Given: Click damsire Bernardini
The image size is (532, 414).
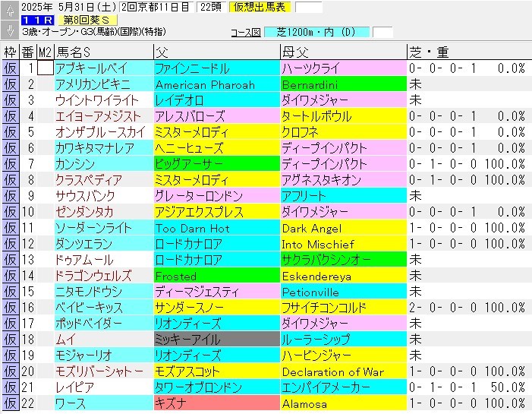Looking at the screenshot, I should pyautogui.click(x=344, y=84).
